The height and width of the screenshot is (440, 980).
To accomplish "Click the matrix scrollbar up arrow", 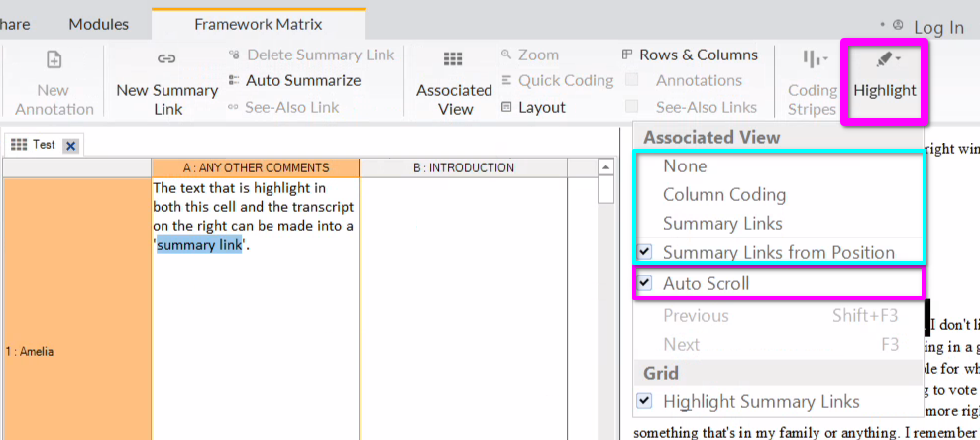I will tap(605, 169).
